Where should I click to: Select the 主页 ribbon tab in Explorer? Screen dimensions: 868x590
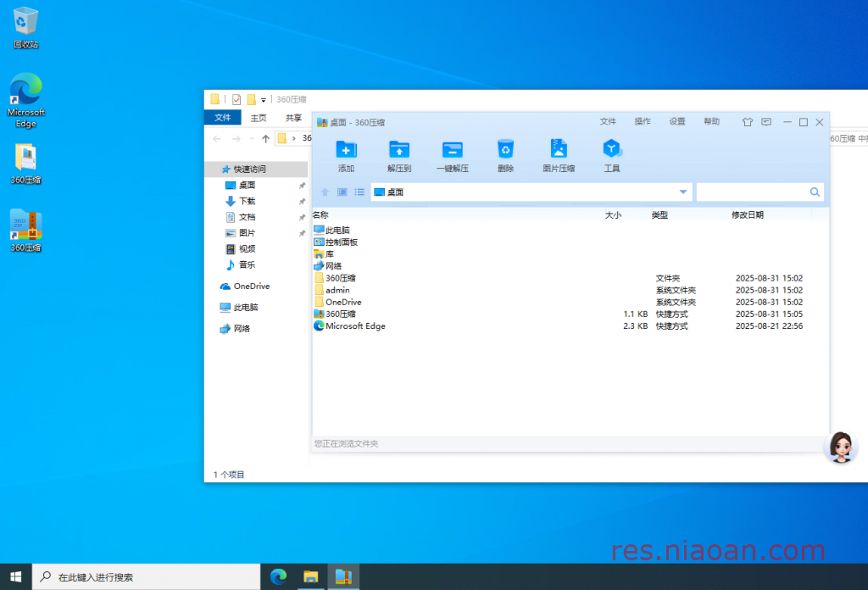coord(259,118)
